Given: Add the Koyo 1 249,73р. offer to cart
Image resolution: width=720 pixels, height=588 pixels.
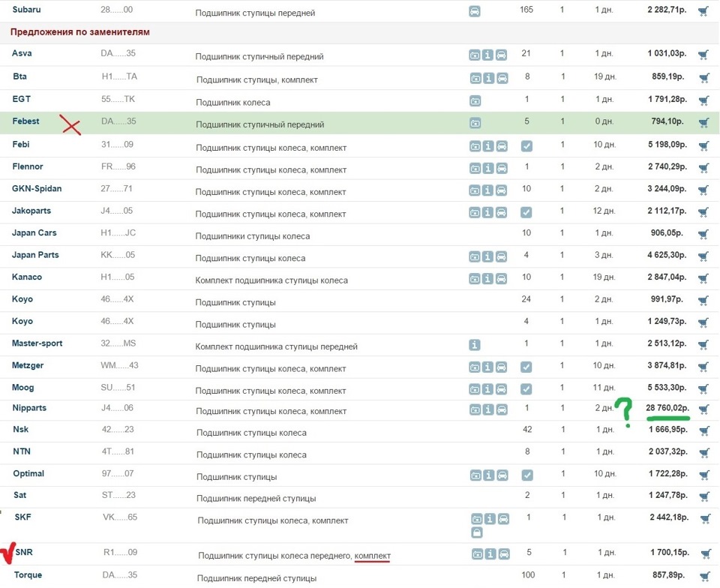Looking at the screenshot, I should [x=703, y=322].
